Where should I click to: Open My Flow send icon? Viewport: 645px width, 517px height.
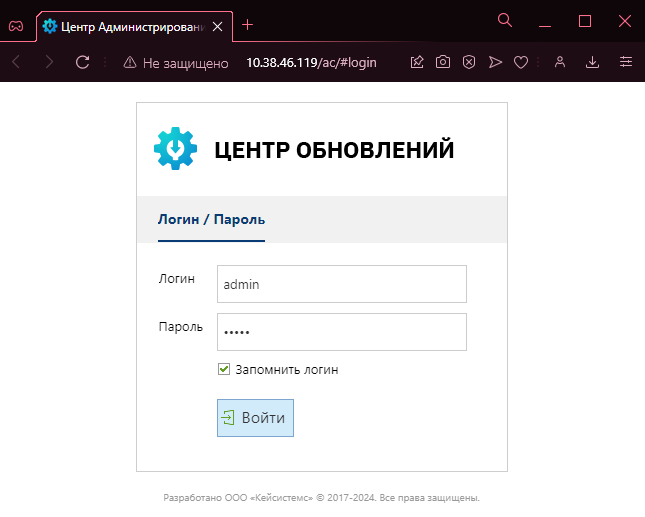pyautogui.click(x=495, y=62)
